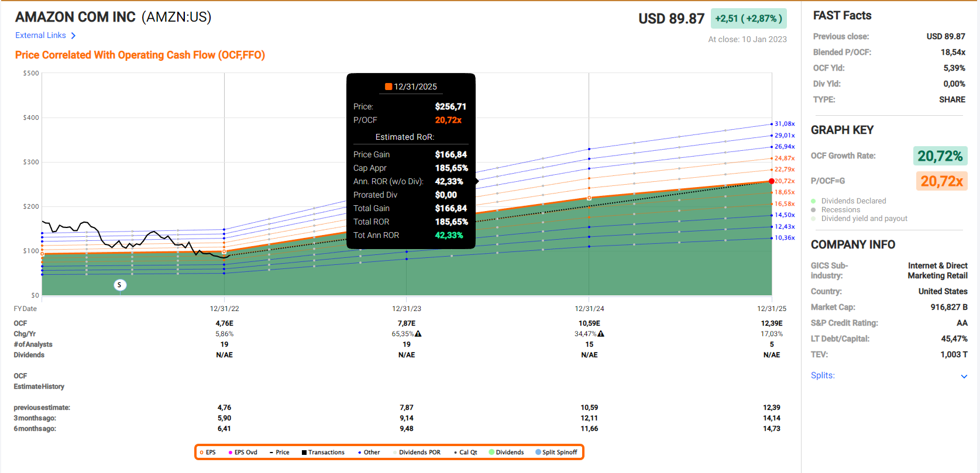Click warning triangle beside 65,35% change
The height and width of the screenshot is (473, 980).
coord(418,334)
